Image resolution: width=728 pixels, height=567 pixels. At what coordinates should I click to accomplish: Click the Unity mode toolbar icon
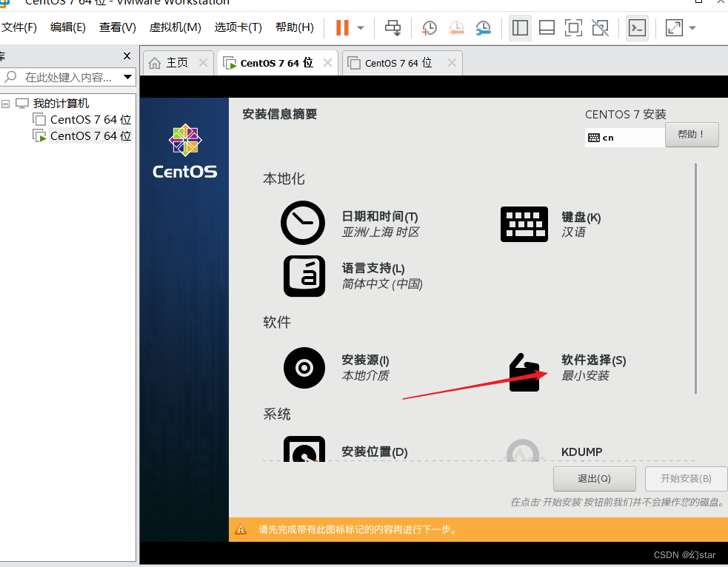(x=601, y=28)
